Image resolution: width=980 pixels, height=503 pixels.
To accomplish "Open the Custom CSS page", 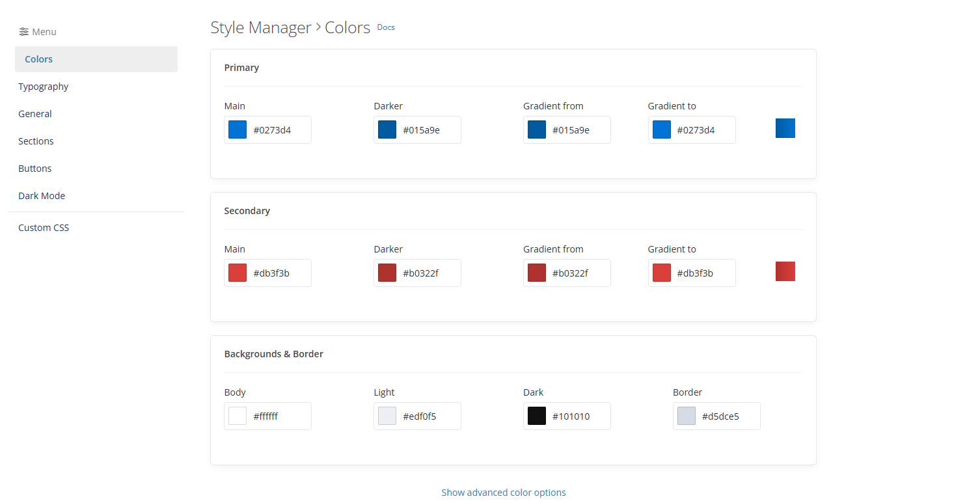I will [44, 228].
